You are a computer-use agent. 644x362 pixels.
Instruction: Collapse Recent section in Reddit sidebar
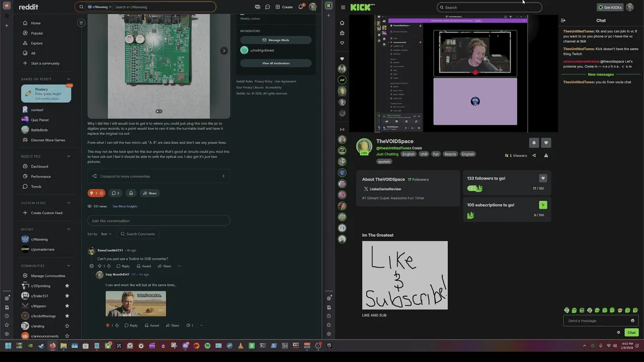(x=68, y=229)
